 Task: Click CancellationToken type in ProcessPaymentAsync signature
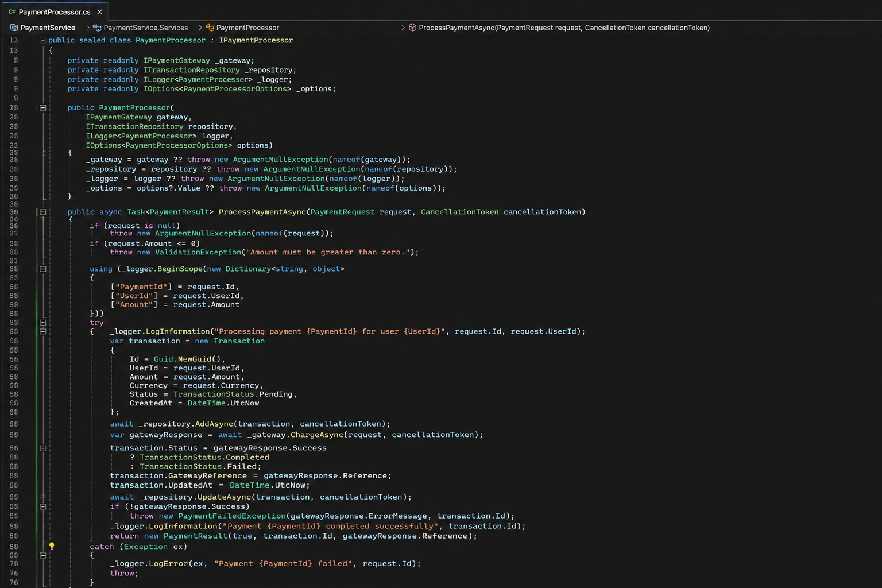click(x=459, y=212)
